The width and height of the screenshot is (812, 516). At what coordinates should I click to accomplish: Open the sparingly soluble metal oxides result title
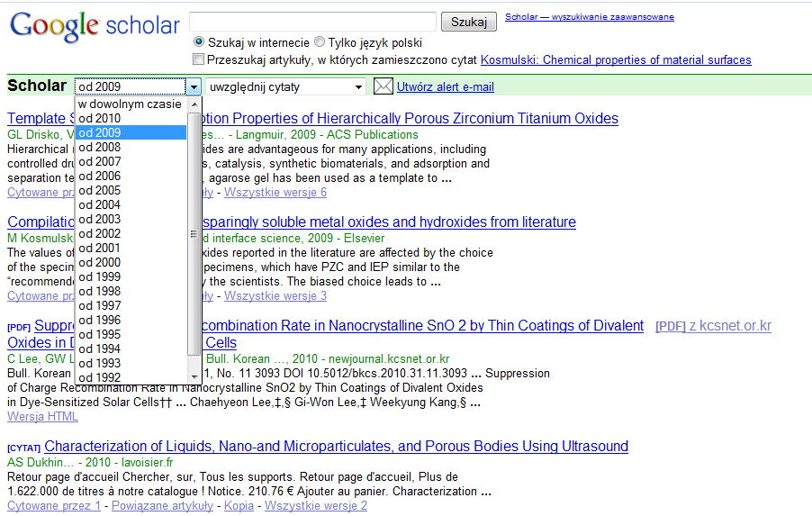389,222
